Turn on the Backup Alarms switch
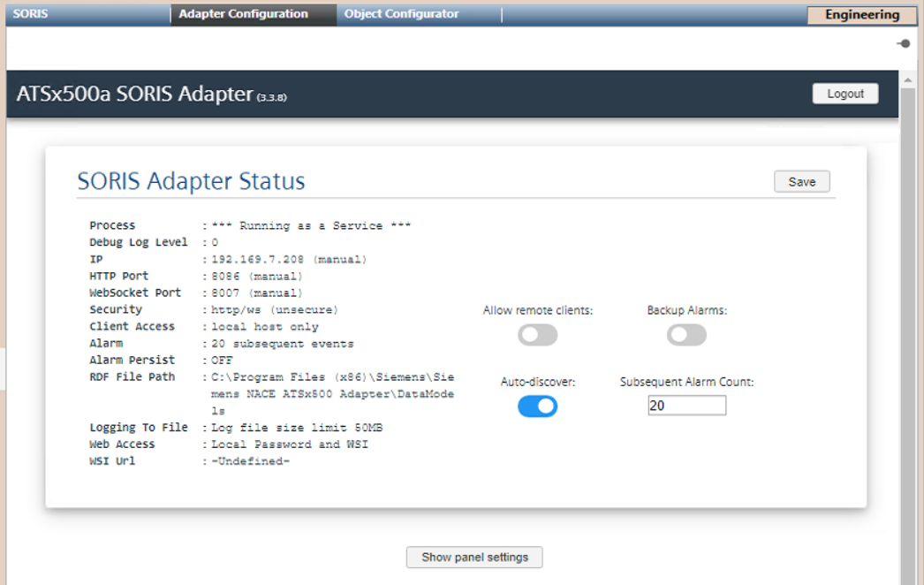The width and height of the screenshot is (924, 585). [x=686, y=335]
